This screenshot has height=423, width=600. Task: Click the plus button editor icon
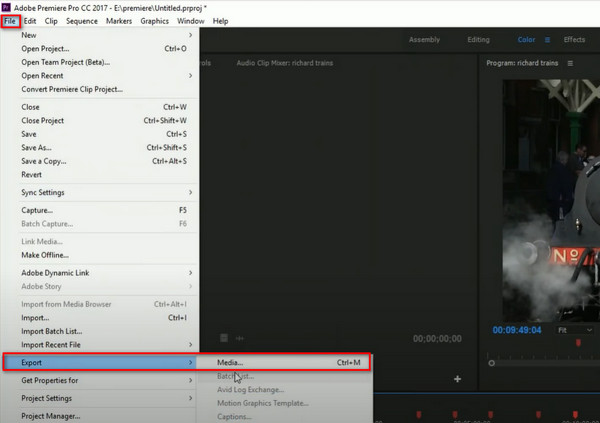[457, 379]
